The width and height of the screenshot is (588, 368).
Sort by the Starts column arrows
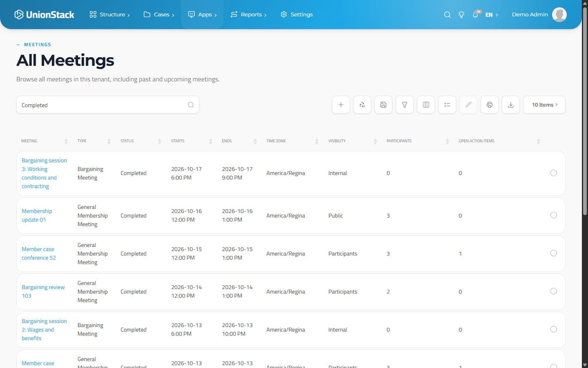pos(211,141)
